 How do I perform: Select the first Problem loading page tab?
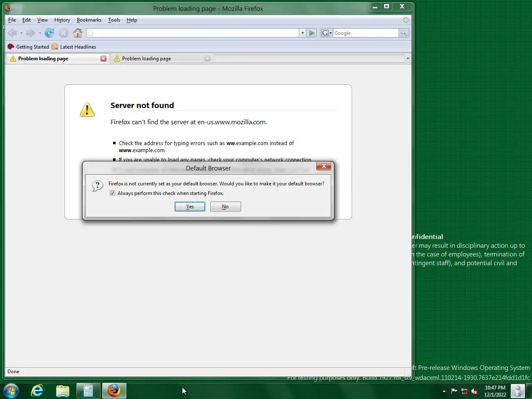coord(57,59)
